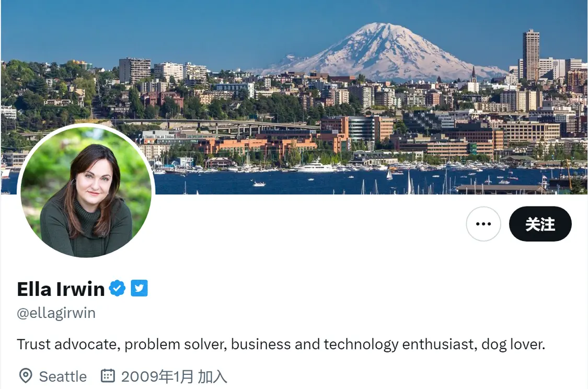The height and width of the screenshot is (389, 588).
Task: Click the 2009年1月 加入 join date
Action: click(174, 376)
